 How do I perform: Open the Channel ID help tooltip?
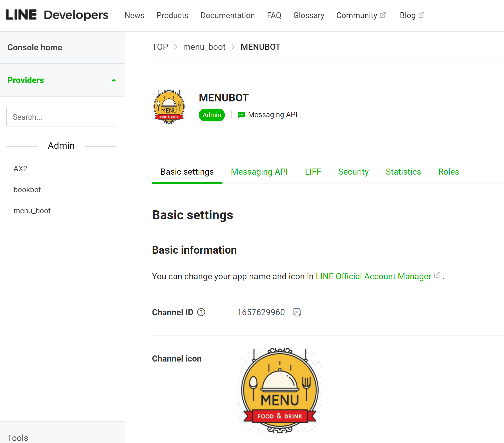pyautogui.click(x=201, y=312)
